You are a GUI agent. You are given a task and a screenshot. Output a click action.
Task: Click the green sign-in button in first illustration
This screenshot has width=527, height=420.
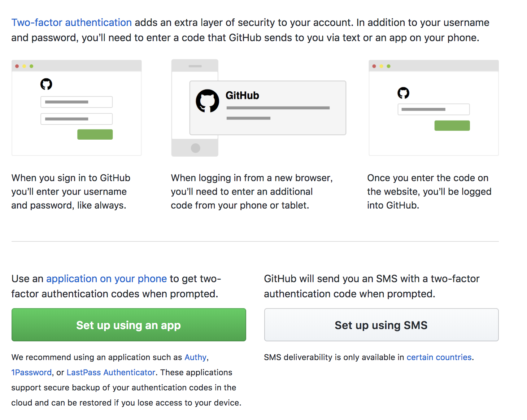click(95, 134)
